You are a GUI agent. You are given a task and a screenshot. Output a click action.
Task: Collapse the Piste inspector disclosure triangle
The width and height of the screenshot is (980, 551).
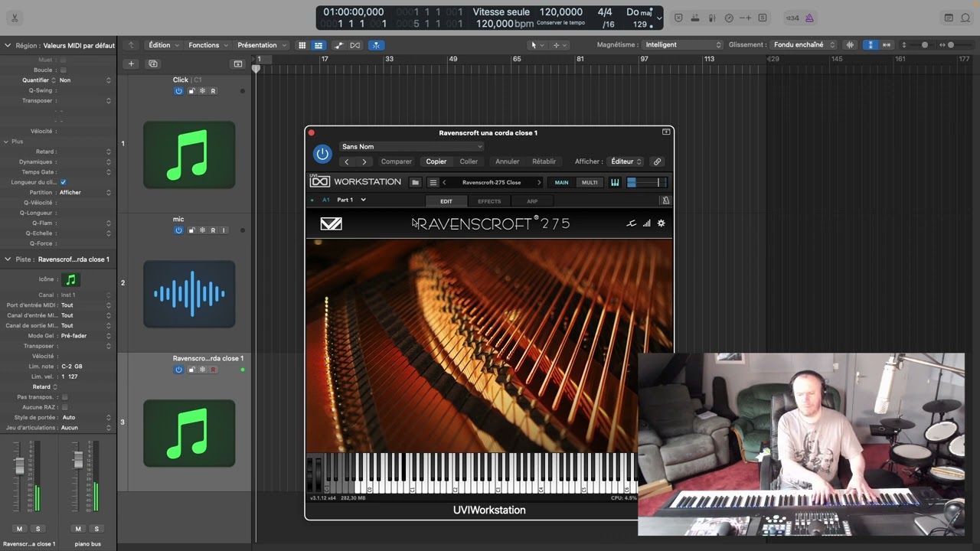[x=8, y=259]
